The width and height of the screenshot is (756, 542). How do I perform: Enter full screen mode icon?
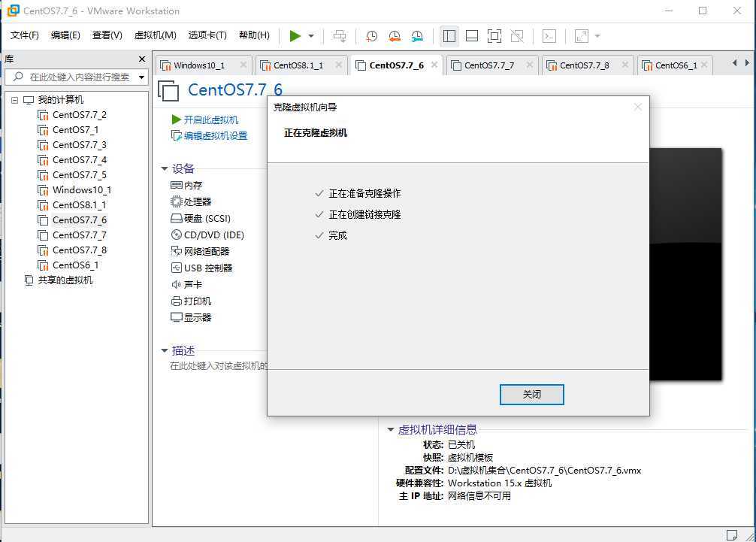(494, 36)
